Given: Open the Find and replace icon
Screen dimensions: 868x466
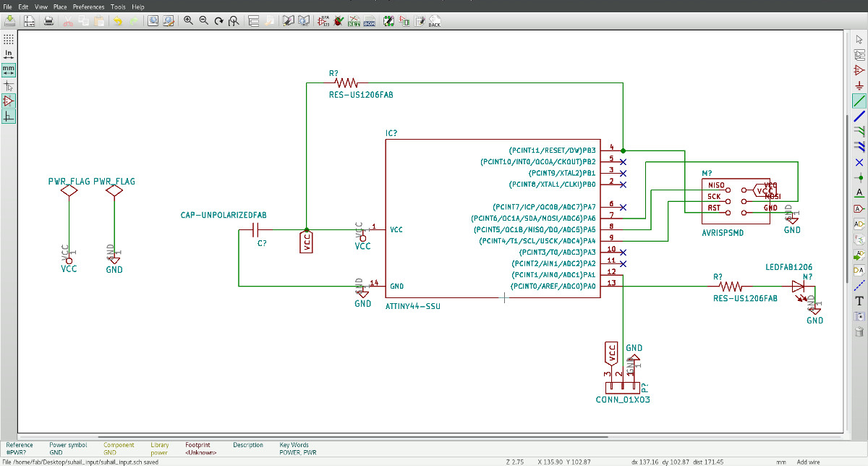Looking at the screenshot, I should click(169, 21).
